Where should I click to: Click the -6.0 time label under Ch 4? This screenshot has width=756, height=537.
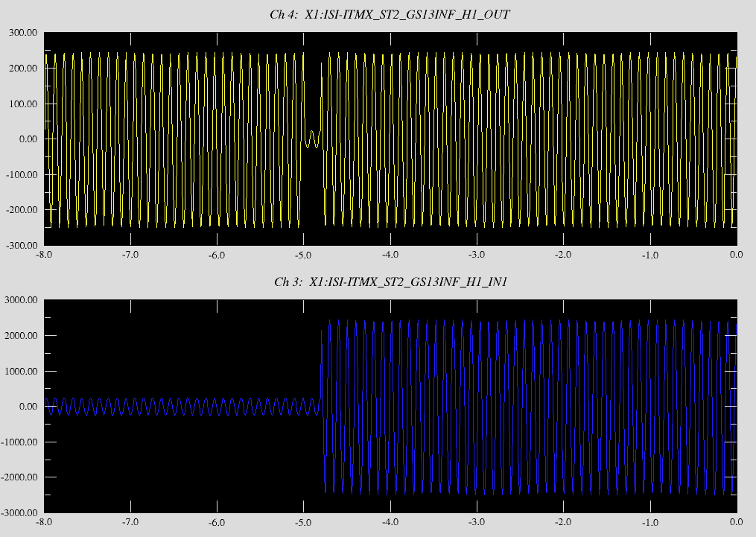217,255
